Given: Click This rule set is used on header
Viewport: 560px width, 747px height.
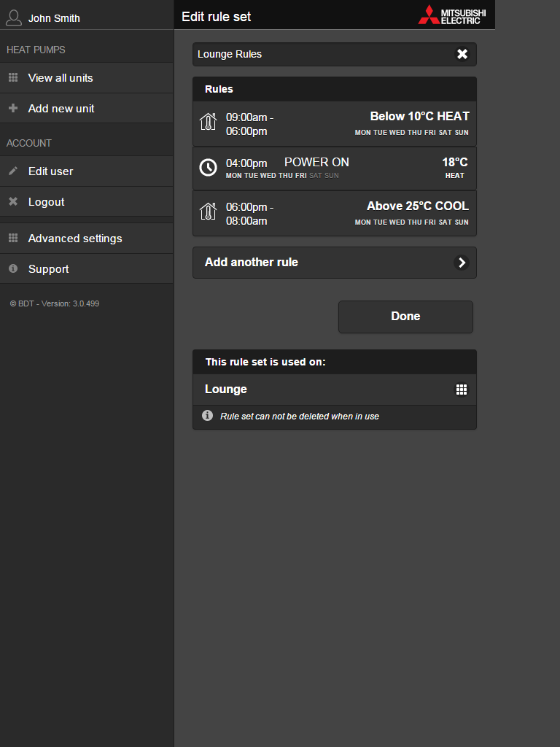Looking at the screenshot, I should pos(334,362).
